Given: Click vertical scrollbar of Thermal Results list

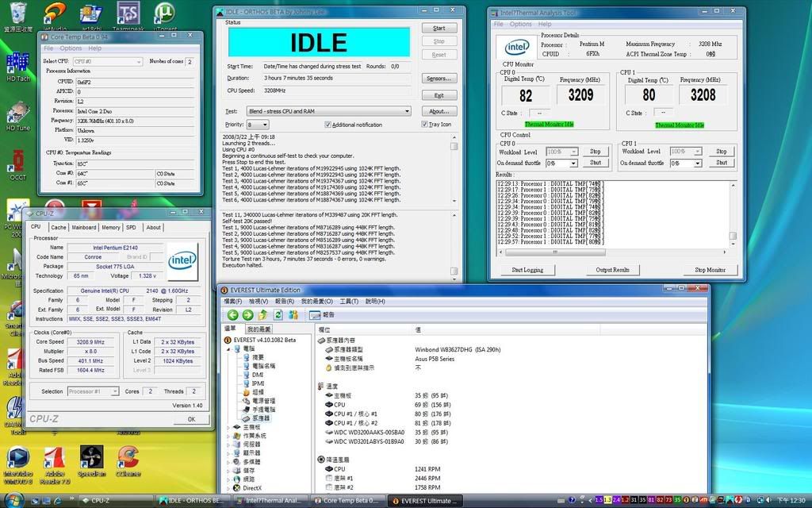Looking at the screenshot, I should (733, 214).
